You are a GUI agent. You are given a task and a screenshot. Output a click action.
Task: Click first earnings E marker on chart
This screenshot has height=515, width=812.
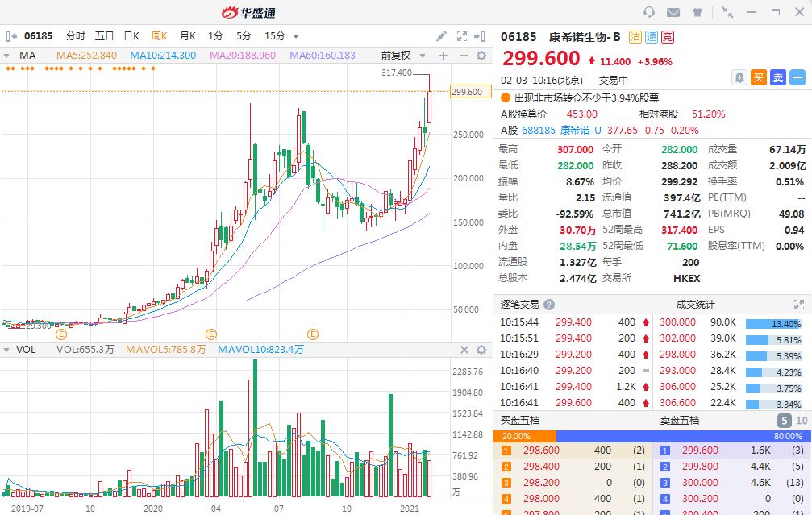pos(61,334)
